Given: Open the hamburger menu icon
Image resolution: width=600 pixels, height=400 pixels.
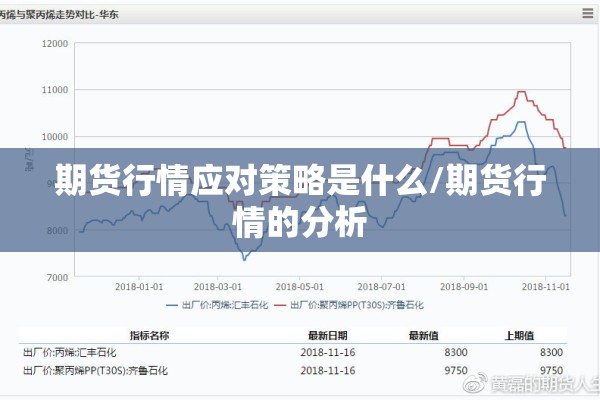Looking at the screenshot, I should [587, 13].
